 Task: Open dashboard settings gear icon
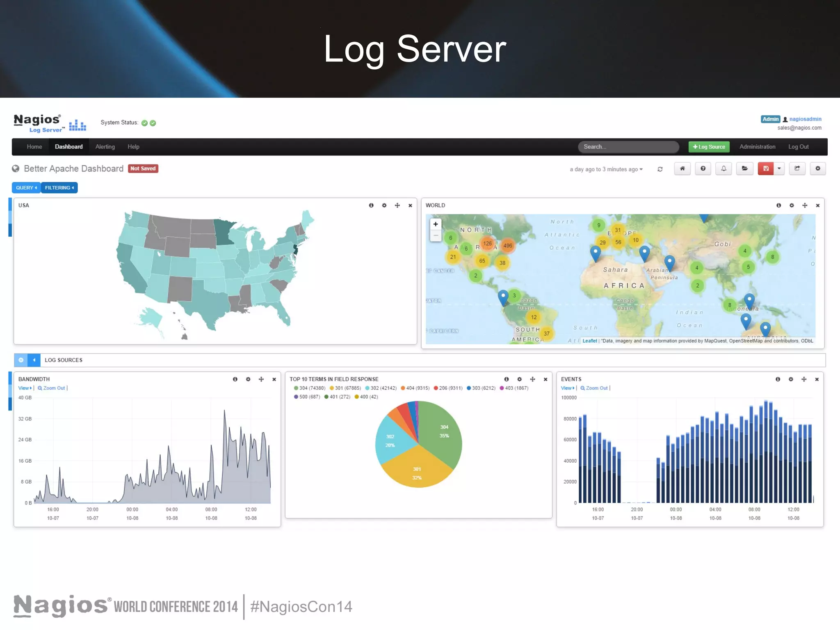pos(818,169)
